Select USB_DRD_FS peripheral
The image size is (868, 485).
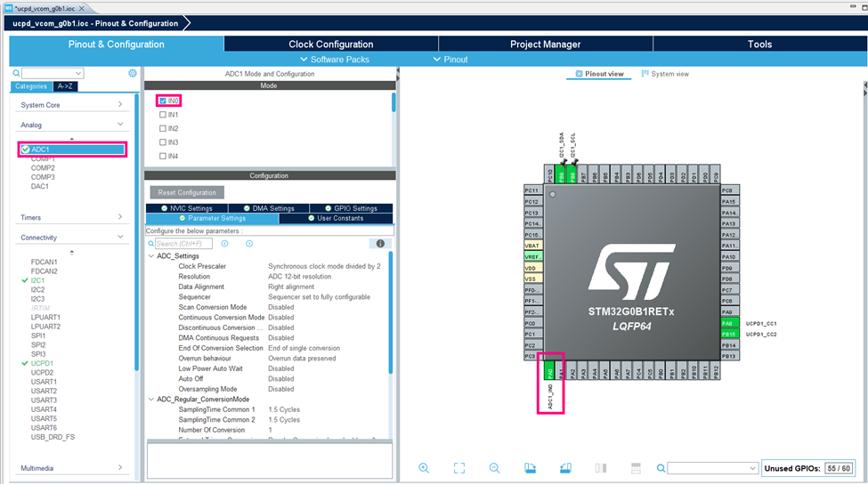pos(53,437)
